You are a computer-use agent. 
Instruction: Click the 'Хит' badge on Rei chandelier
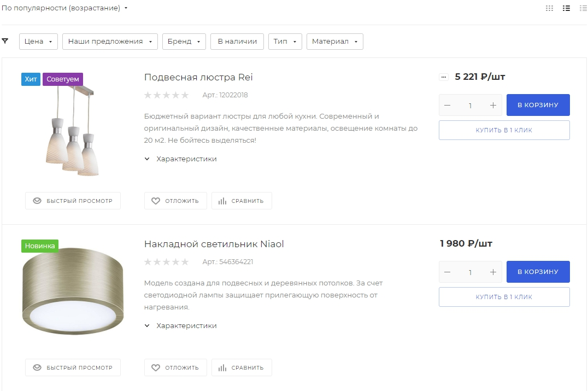click(x=31, y=79)
